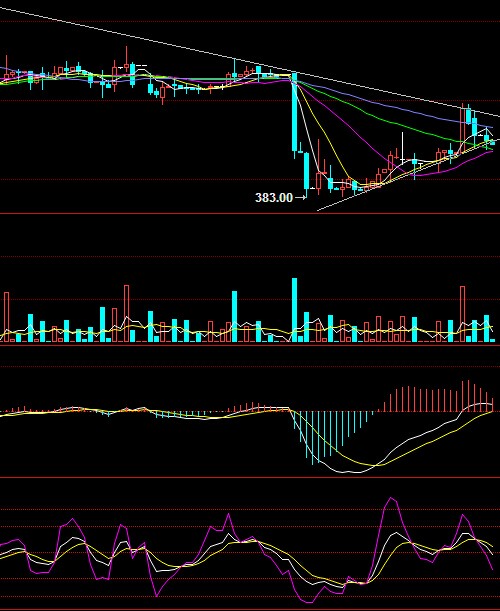Click the candle with long white upper shadow

pos(402,148)
